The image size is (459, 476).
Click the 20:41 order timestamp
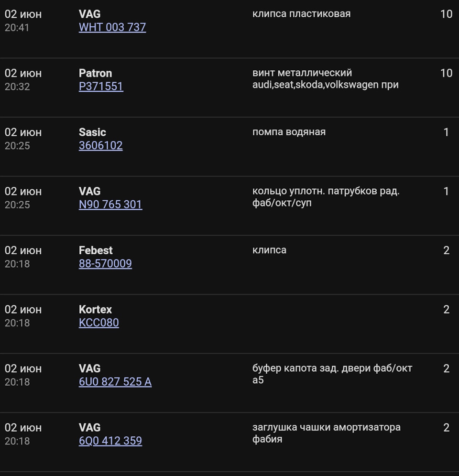17,28
